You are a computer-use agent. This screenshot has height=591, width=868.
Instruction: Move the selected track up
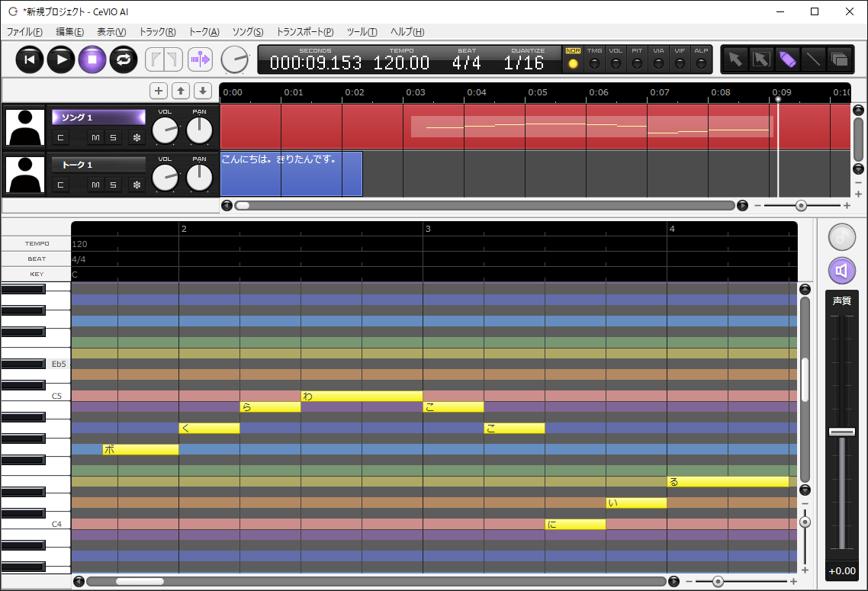click(x=181, y=91)
